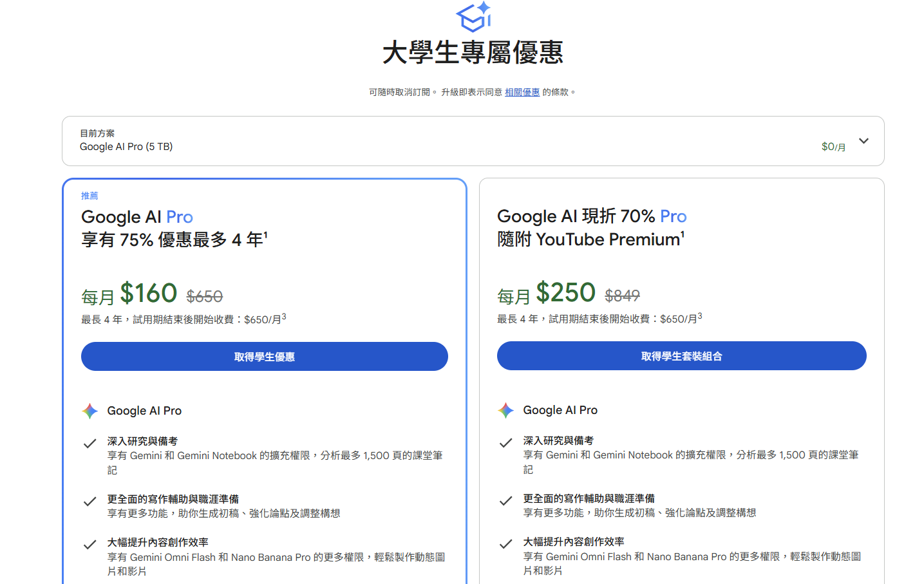Click checkmark beside left card 大幅提升內容創作效率
The height and width of the screenshot is (584, 924).
[x=90, y=544]
